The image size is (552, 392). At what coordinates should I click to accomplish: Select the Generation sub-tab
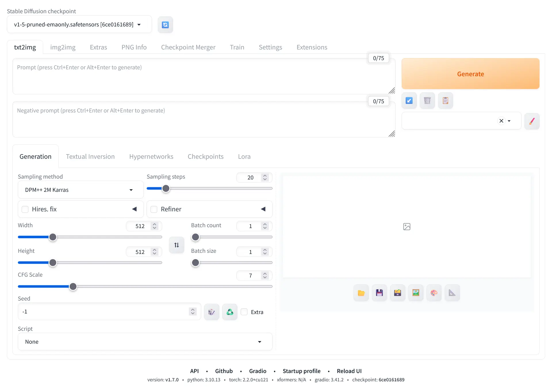36,156
